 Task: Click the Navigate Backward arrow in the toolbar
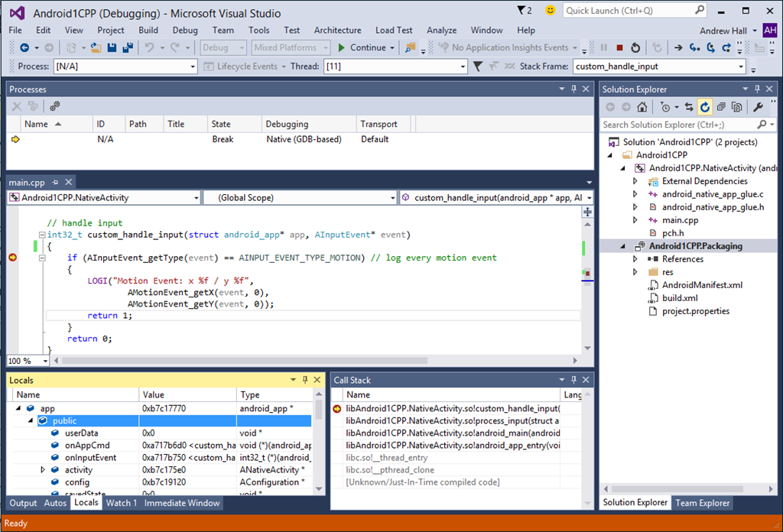(24, 47)
